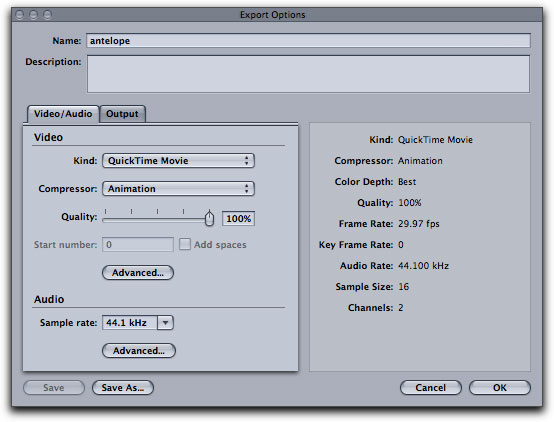
Task: Click the Name field containing antelope
Action: [308, 41]
